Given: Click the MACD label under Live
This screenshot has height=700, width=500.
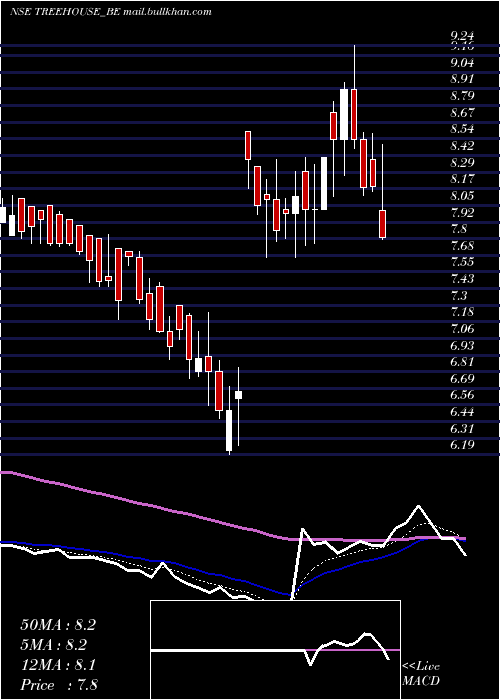Looking at the screenshot, I should tap(421, 681).
